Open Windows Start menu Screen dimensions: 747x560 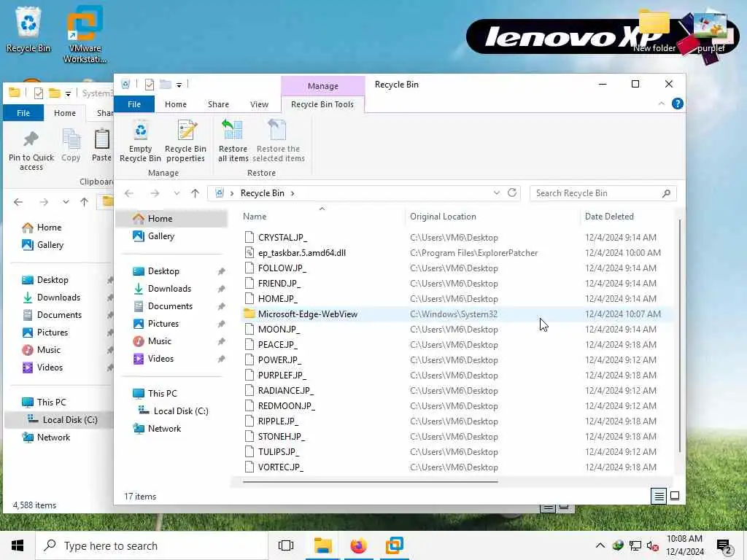(18, 545)
